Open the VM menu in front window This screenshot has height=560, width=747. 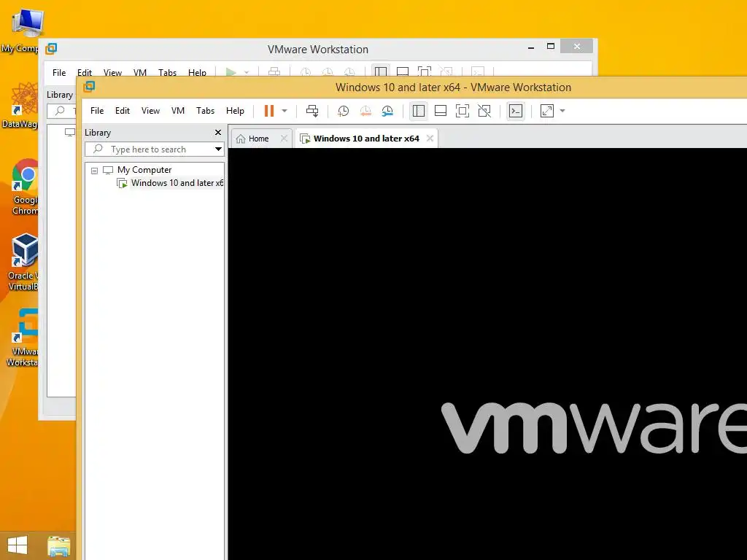click(178, 111)
